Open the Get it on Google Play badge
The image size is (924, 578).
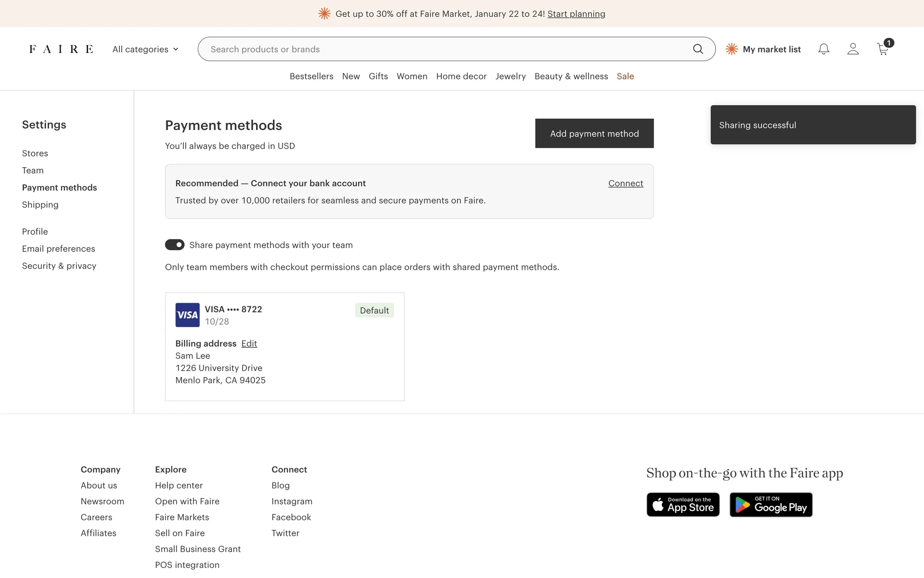(770, 504)
